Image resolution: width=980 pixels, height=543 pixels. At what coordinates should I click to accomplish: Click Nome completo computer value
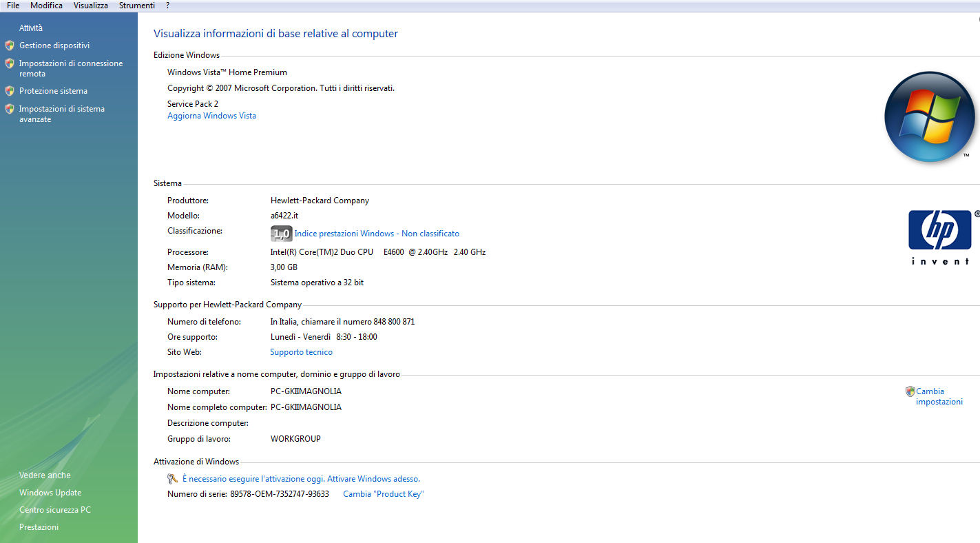click(306, 407)
